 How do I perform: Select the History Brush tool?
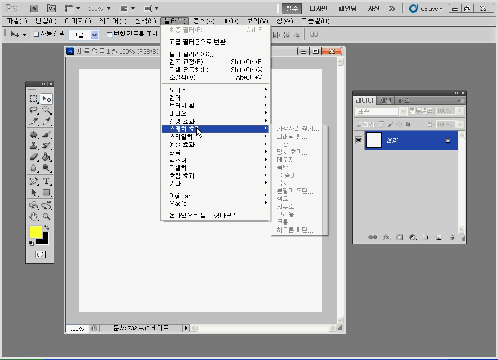pyautogui.click(x=46, y=146)
